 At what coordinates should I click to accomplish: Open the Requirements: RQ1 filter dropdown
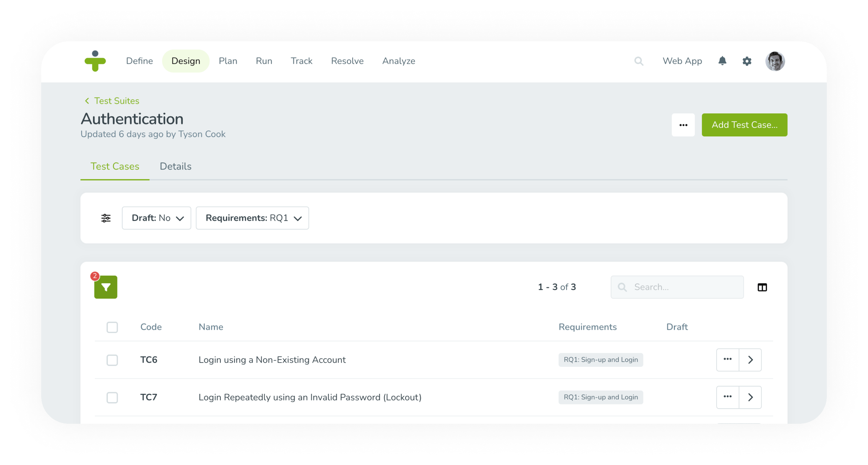pos(252,218)
